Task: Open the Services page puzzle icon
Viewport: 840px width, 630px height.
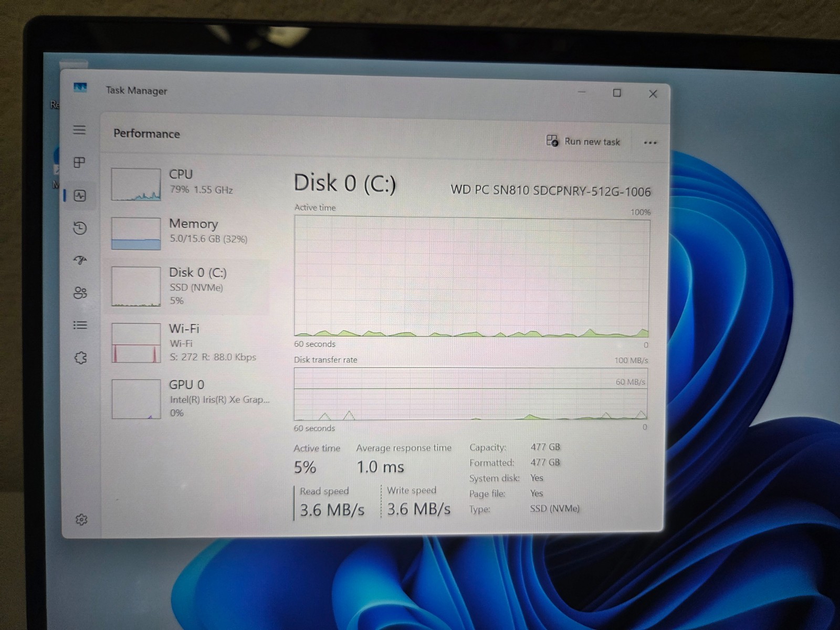Action: (80, 358)
